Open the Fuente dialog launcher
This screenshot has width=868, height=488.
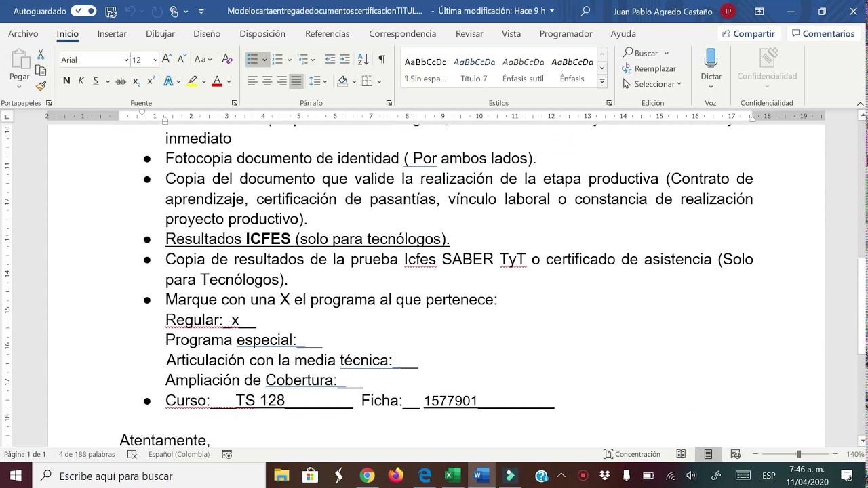point(235,103)
